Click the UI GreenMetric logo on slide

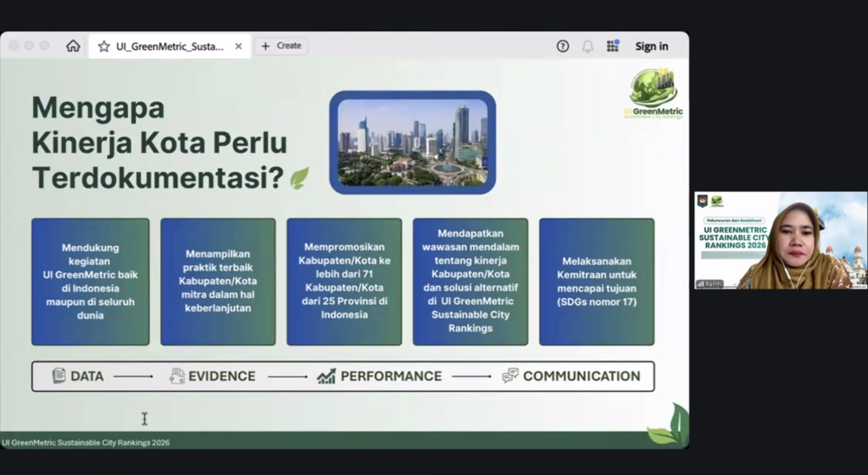click(x=654, y=93)
